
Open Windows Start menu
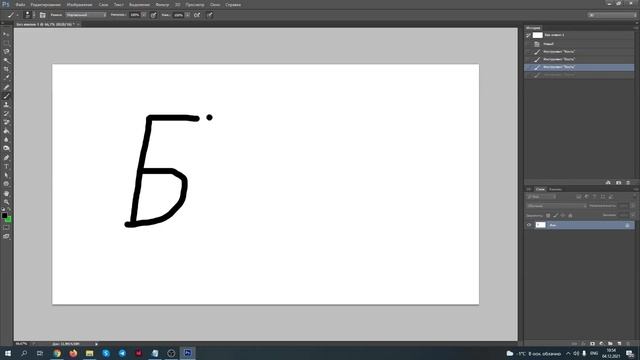tap(8, 353)
